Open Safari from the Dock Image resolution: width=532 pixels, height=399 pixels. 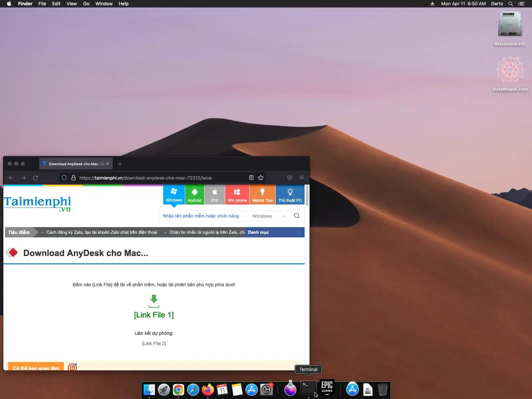(x=193, y=390)
